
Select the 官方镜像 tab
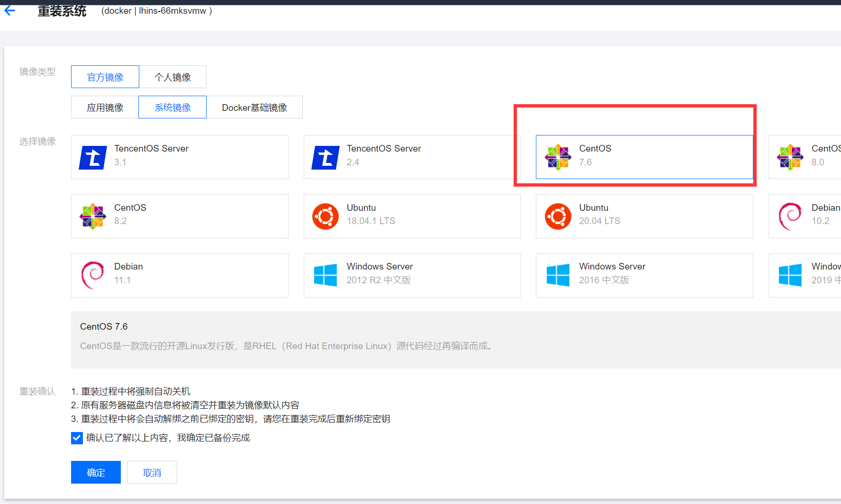click(105, 77)
